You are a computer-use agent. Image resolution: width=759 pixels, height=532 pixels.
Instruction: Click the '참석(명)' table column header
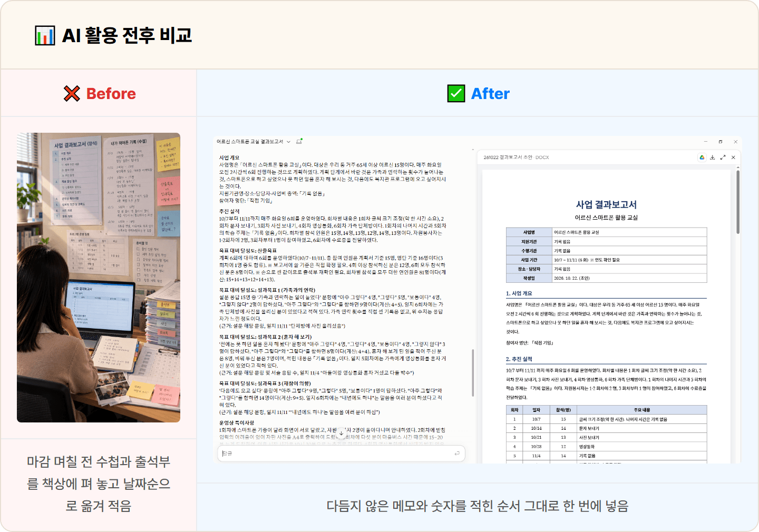(563, 410)
